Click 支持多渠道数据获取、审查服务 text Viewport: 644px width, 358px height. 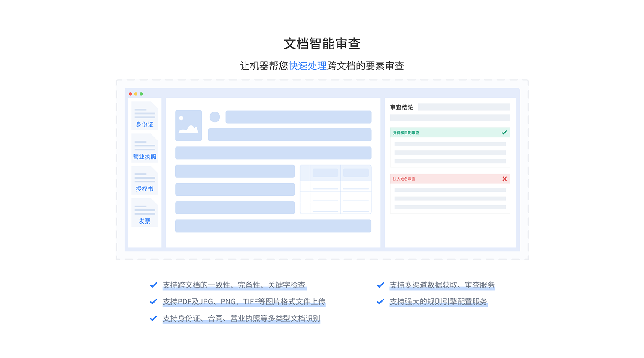(442, 285)
